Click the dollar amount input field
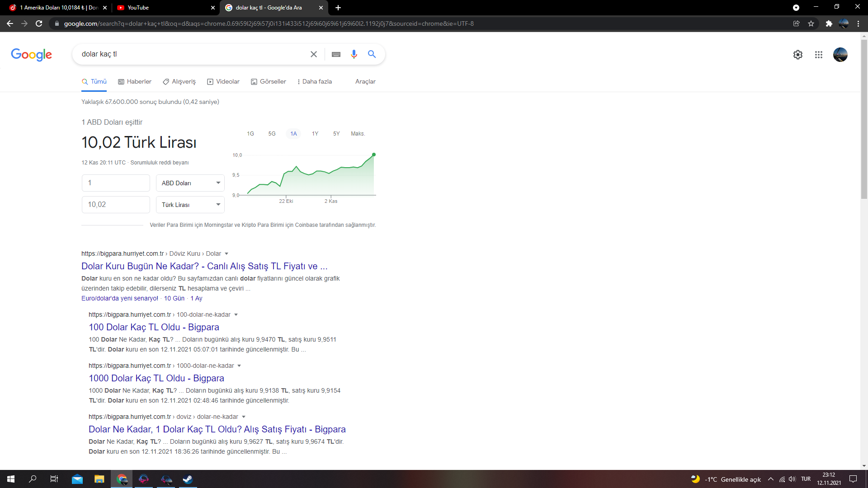The width and height of the screenshot is (868, 488). [116, 183]
